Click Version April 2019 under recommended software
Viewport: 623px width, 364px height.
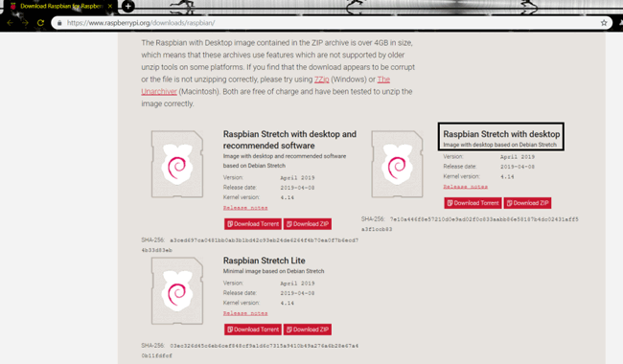click(297, 178)
